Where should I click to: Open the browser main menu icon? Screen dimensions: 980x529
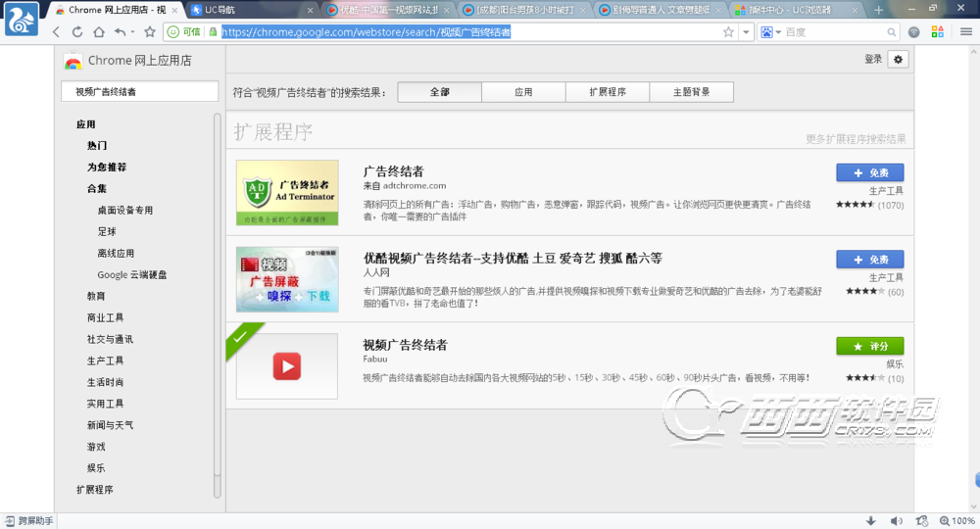pos(966,32)
